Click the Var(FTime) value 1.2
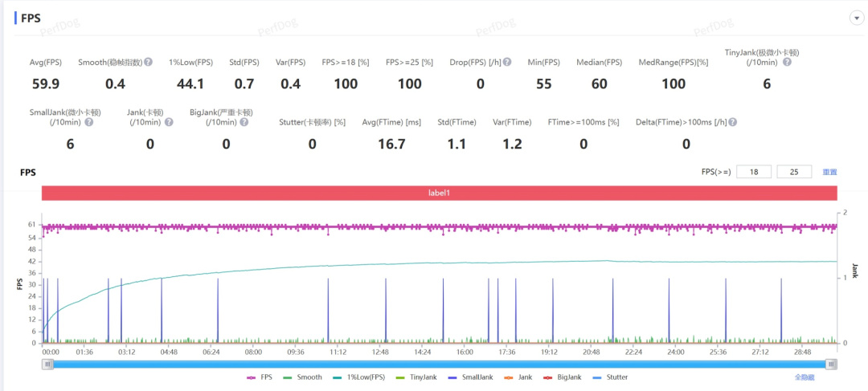The image size is (868, 391). pos(511,145)
